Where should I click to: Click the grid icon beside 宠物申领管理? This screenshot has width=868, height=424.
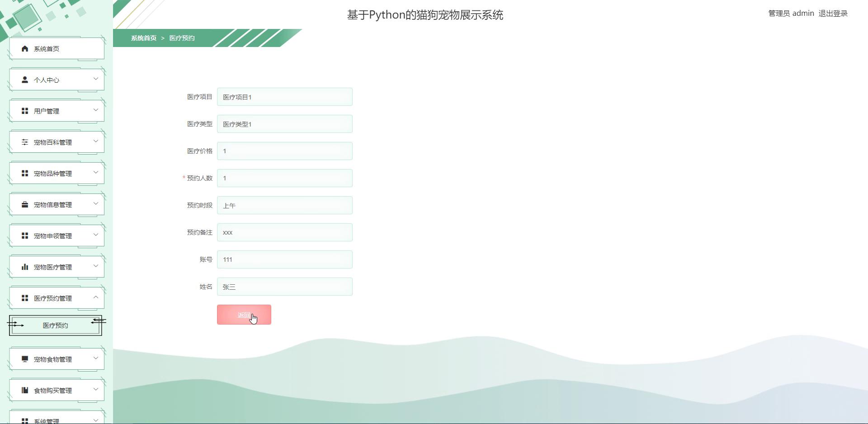click(x=25, y=236)
